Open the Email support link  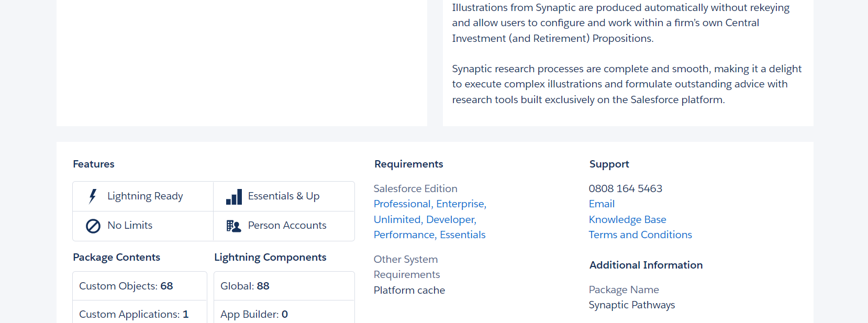point(602,204)
